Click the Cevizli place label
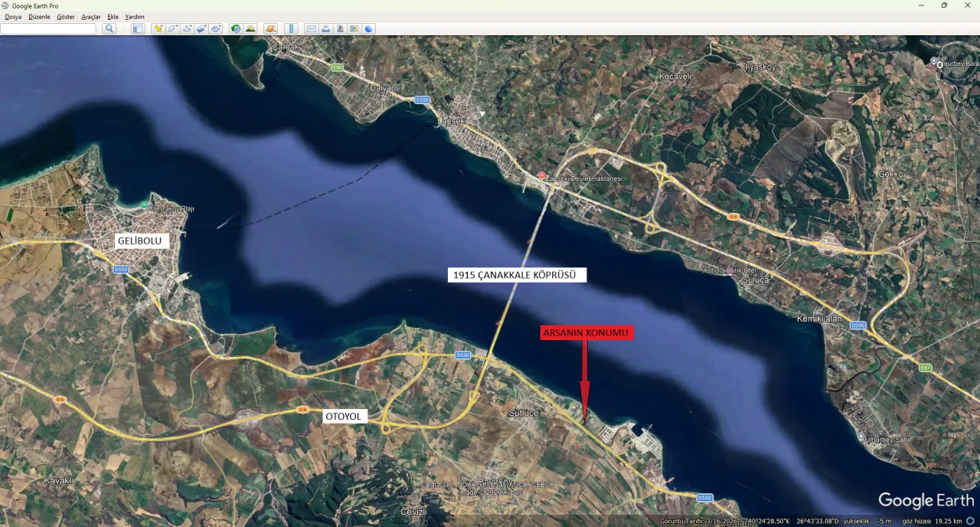 click(414, 511)
